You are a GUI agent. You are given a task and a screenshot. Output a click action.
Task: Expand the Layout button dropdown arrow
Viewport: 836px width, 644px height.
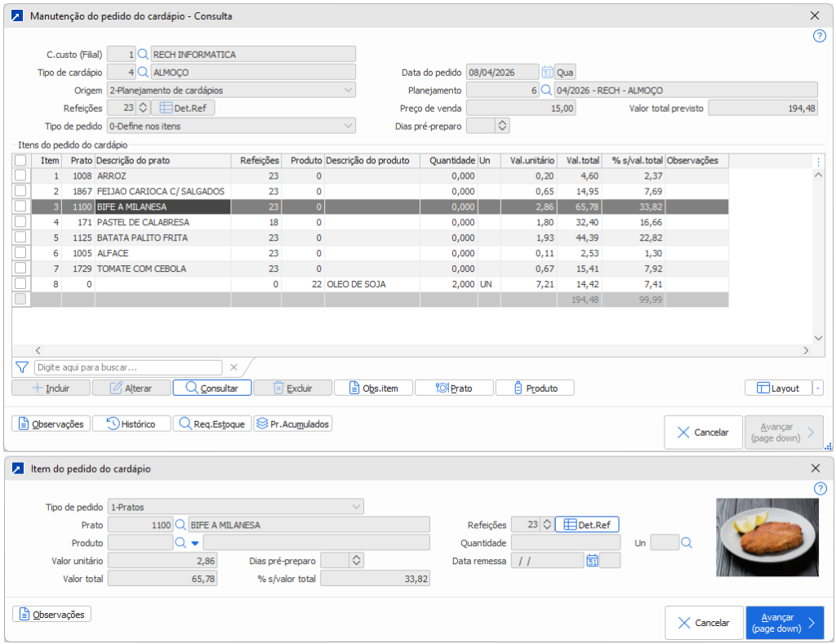click(818, 388)
